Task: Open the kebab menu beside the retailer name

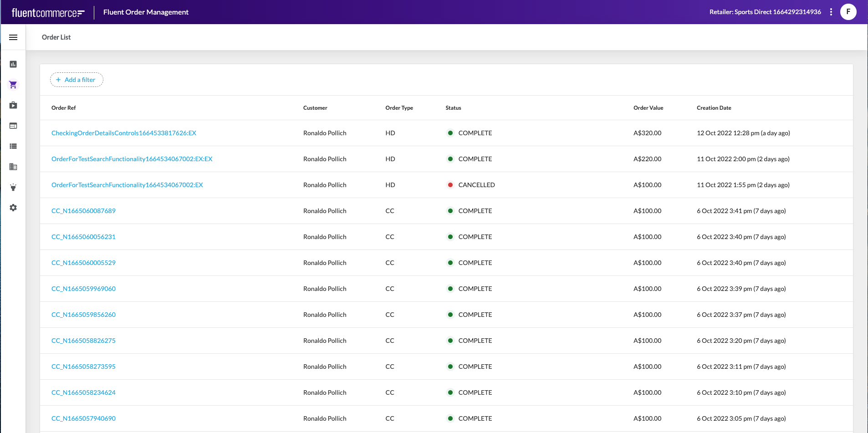Action: coord(832,11)
